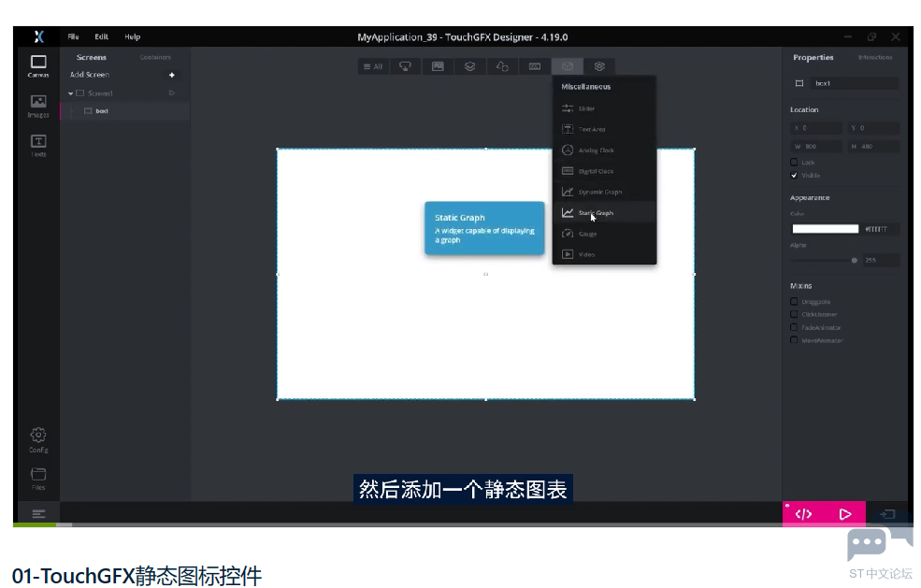Click the widget name field box1
Viewport: 921px width, 588px height.
point(856,83)
